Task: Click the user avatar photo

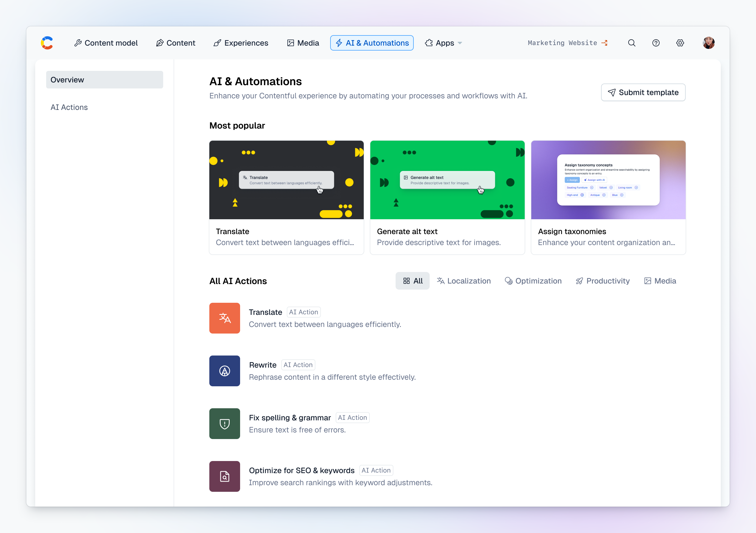Action: [708, 43]
